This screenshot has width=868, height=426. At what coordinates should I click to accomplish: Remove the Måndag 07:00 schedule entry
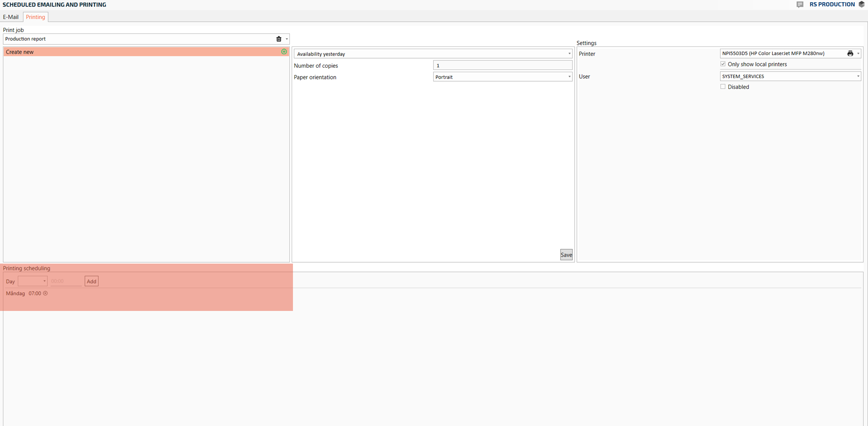tap(46, 294)
